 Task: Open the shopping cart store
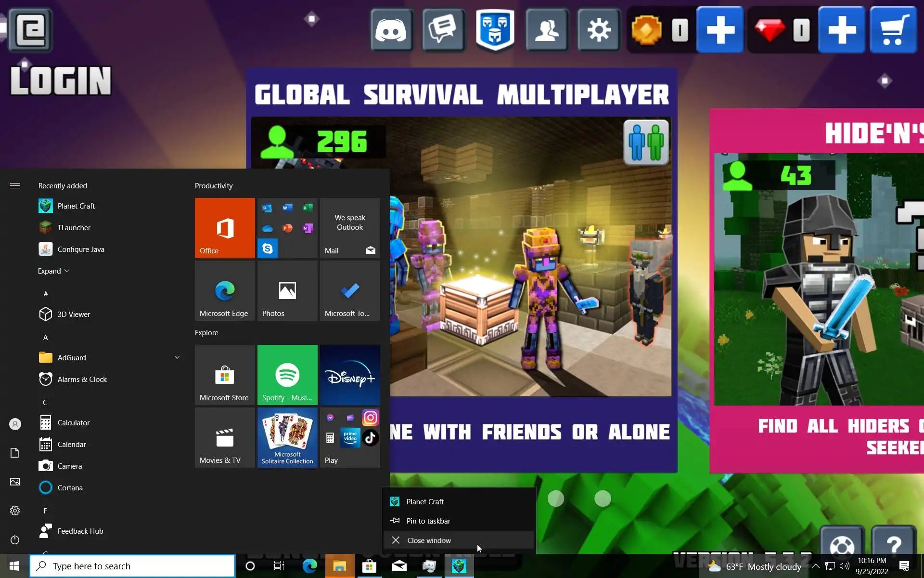coord(893,30)
